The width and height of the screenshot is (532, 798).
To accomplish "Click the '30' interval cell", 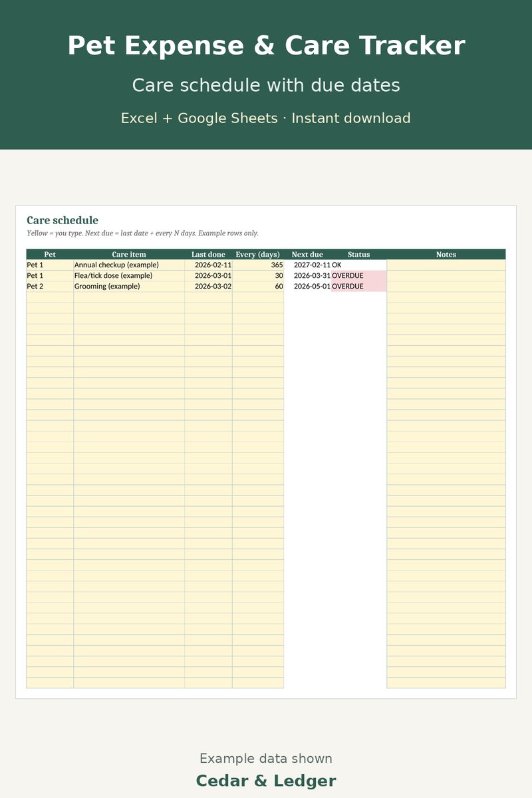I will click(258, 275).
